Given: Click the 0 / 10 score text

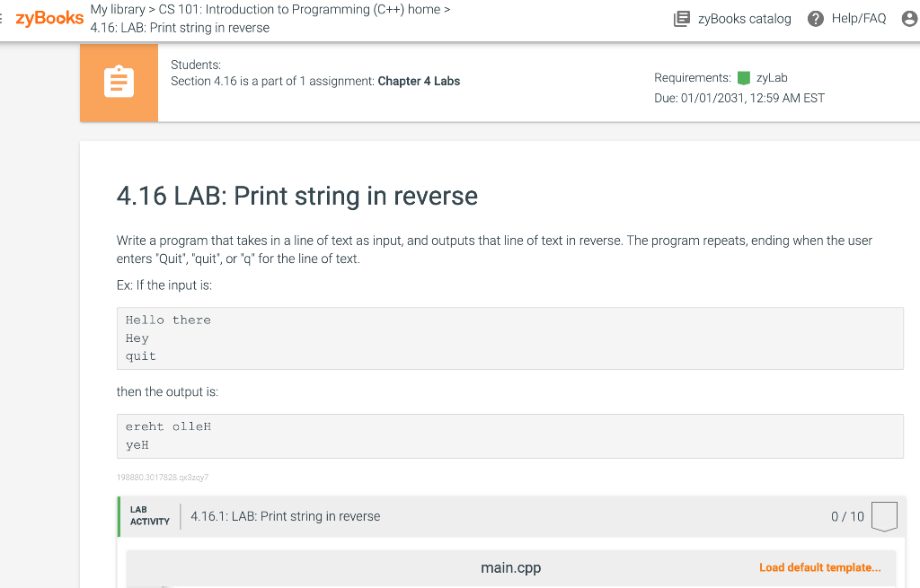Looking at the screenshot, I should 847,516.
